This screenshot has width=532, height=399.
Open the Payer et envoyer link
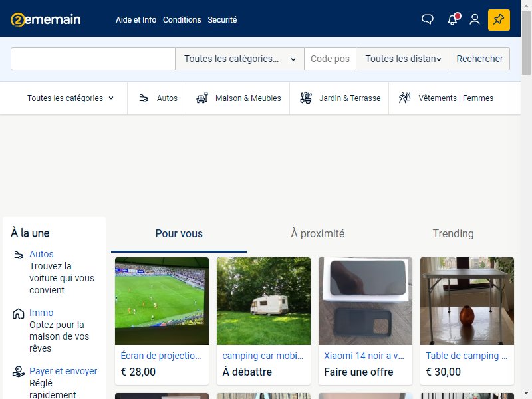(x=63, y=371)
